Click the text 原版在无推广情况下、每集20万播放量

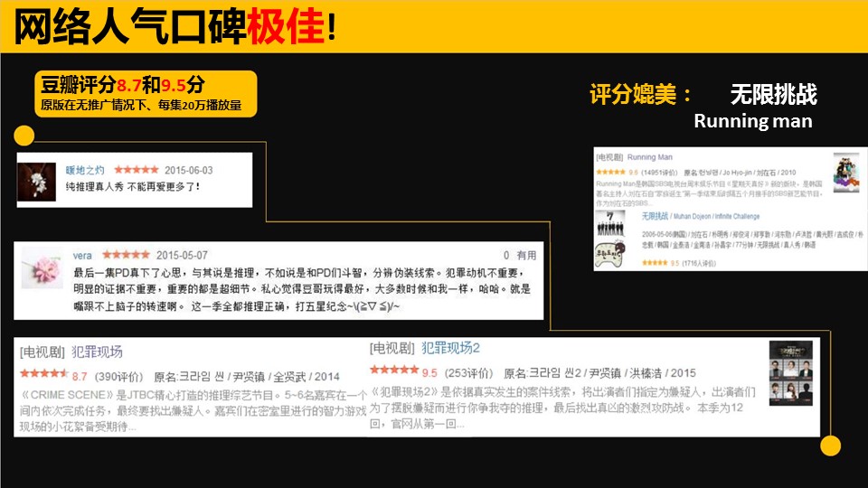pyautogui.click(x=141, y=105)
